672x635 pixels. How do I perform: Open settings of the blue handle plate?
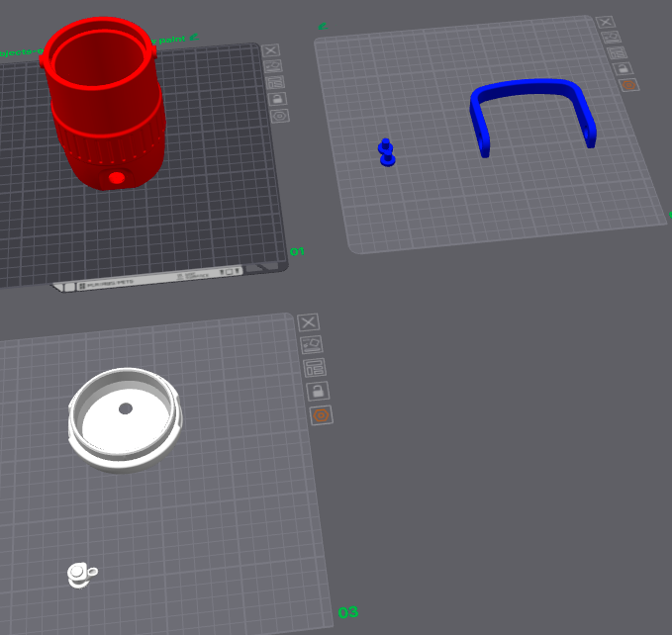628,85
